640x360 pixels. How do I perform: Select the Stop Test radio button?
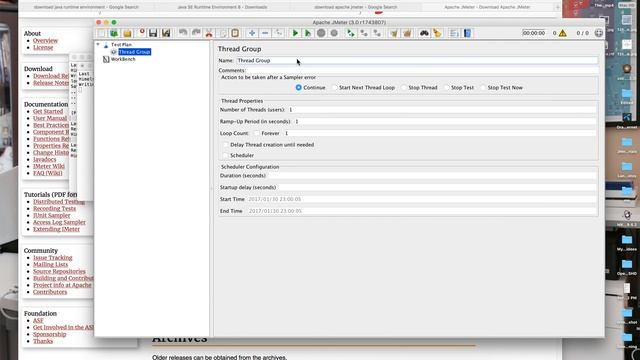tap(447, 88)
